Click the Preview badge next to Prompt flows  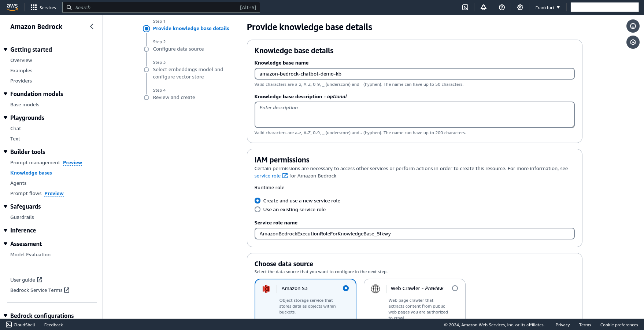(x=54, y=193)
